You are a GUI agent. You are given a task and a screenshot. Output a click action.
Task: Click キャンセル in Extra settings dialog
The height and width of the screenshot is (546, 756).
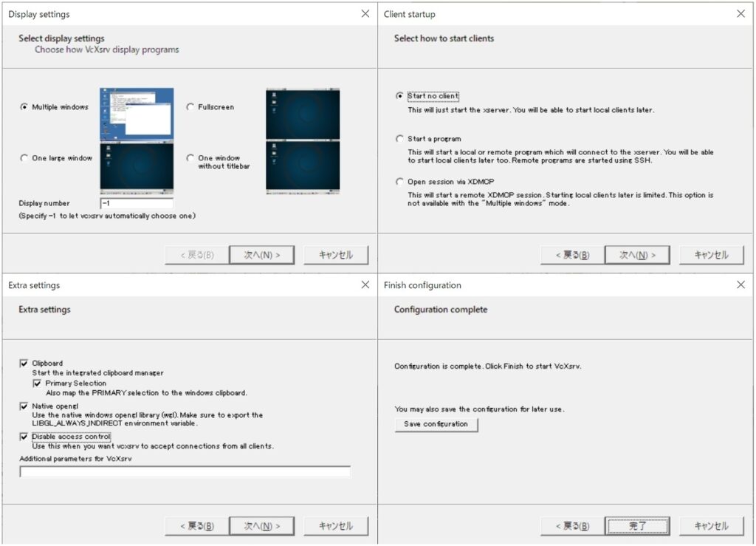point(336,526)
